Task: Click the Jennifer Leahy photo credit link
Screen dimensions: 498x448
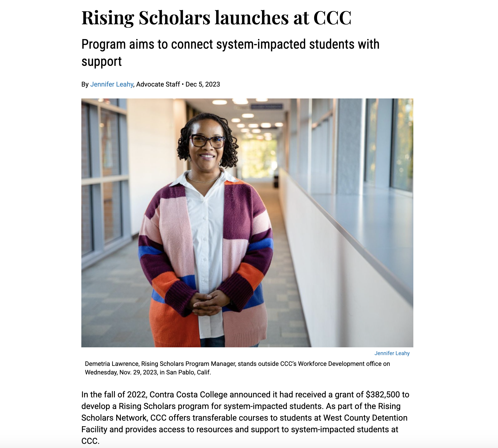Action: 392,353
